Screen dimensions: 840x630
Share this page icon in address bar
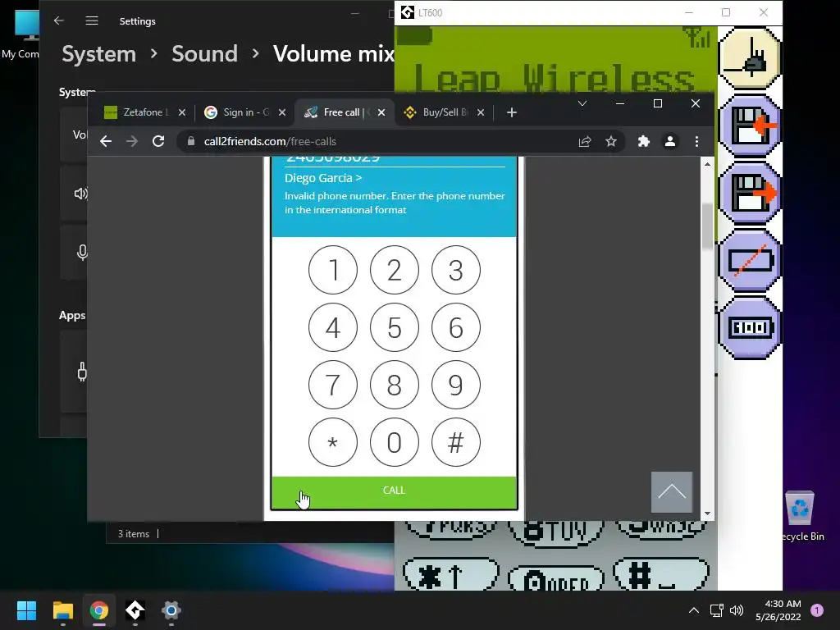tap(584, 141)
